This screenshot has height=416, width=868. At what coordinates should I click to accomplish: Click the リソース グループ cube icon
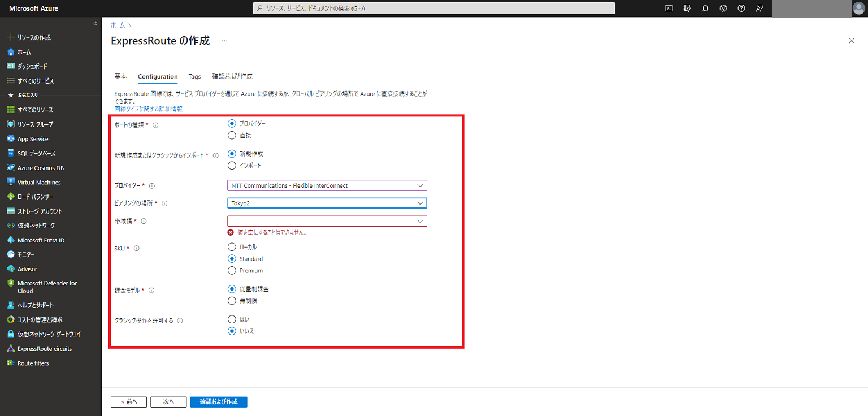click(10, 124)
